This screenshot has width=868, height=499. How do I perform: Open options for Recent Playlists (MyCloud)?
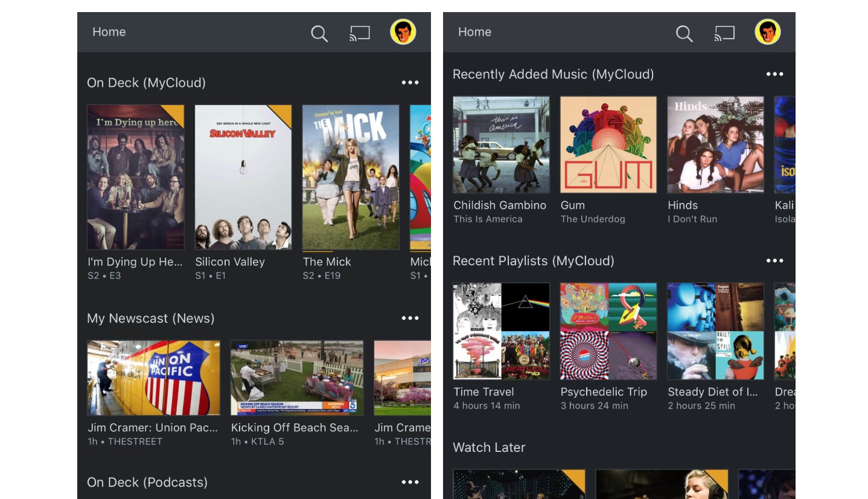tap(775, 260)
